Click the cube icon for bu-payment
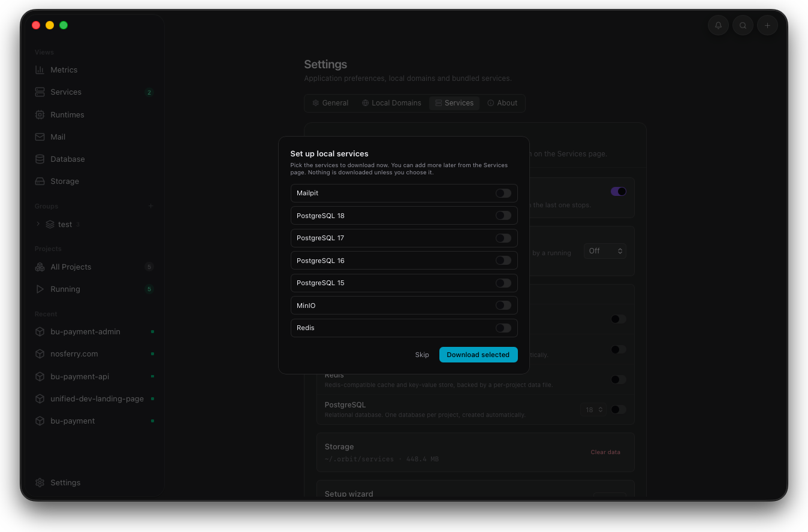The width and height of the screenshot is (808, 532). coord(40,421)
